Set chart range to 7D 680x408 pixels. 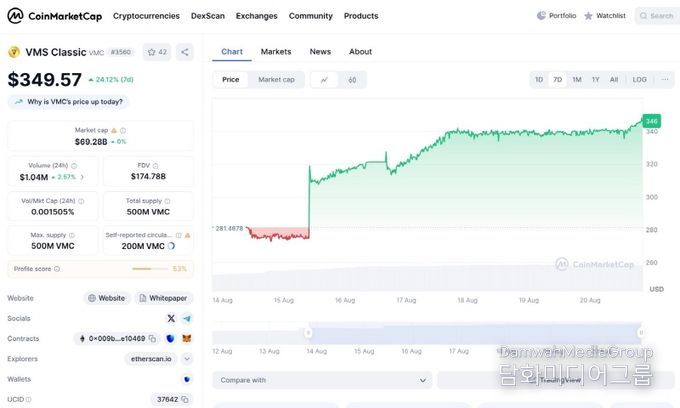point(558,80)
